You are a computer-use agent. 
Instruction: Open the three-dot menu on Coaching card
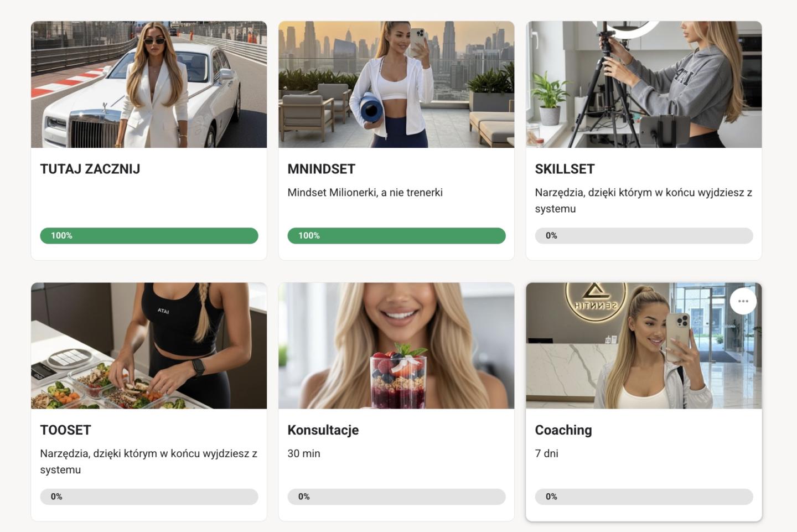coord(743,301)
